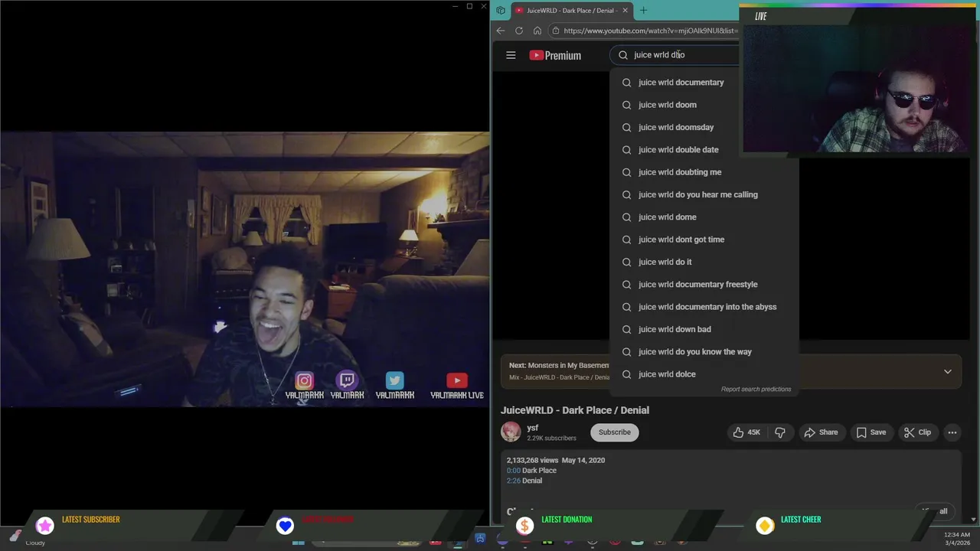
Task: Click the Clip scissors button
Action: tap(917, 432)
